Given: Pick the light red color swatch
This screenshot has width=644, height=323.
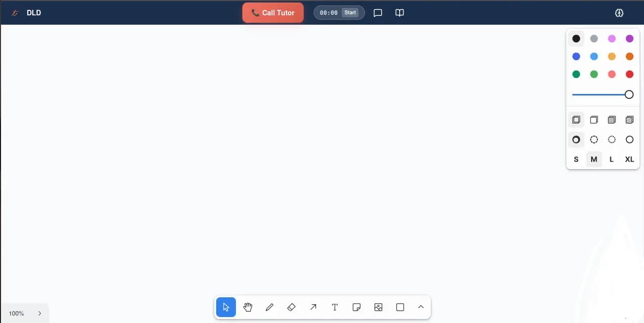Looking at the screenshot, I should pos(612,74).
